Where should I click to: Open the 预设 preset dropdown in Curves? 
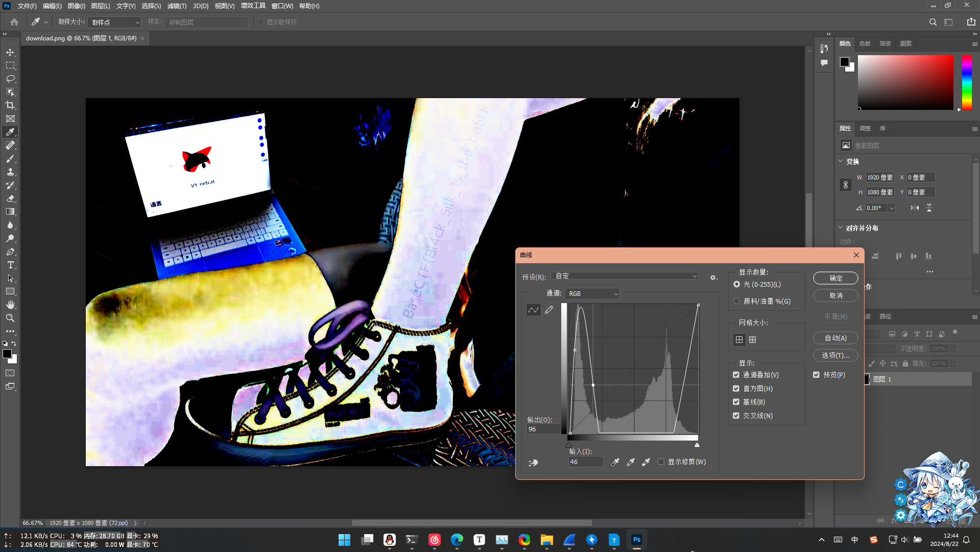click(x=626, y=276)
